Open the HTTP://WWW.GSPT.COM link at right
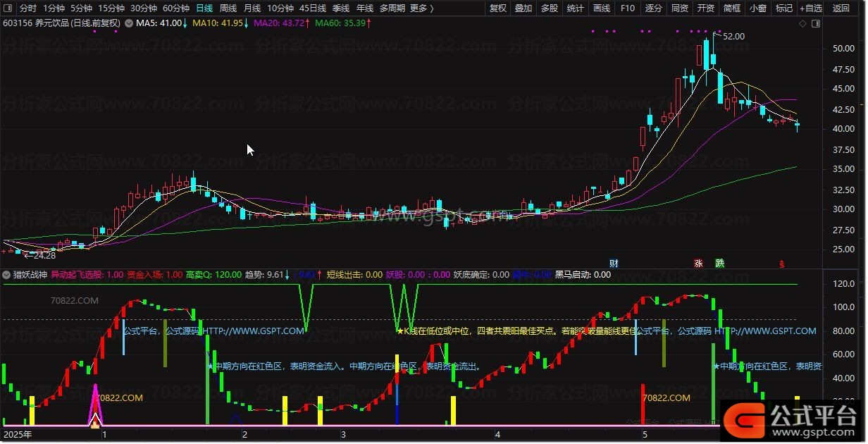The image size is (868, 444). (x=766, y=331)
